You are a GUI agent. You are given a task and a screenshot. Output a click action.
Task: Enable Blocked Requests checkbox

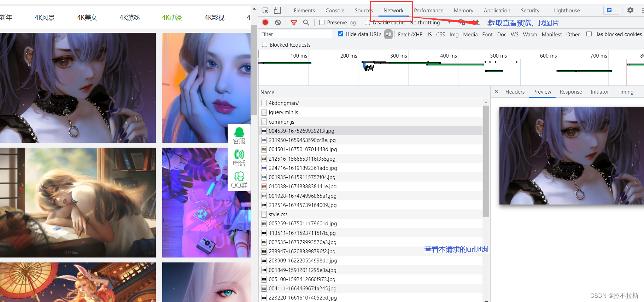(x=264, y=45)
